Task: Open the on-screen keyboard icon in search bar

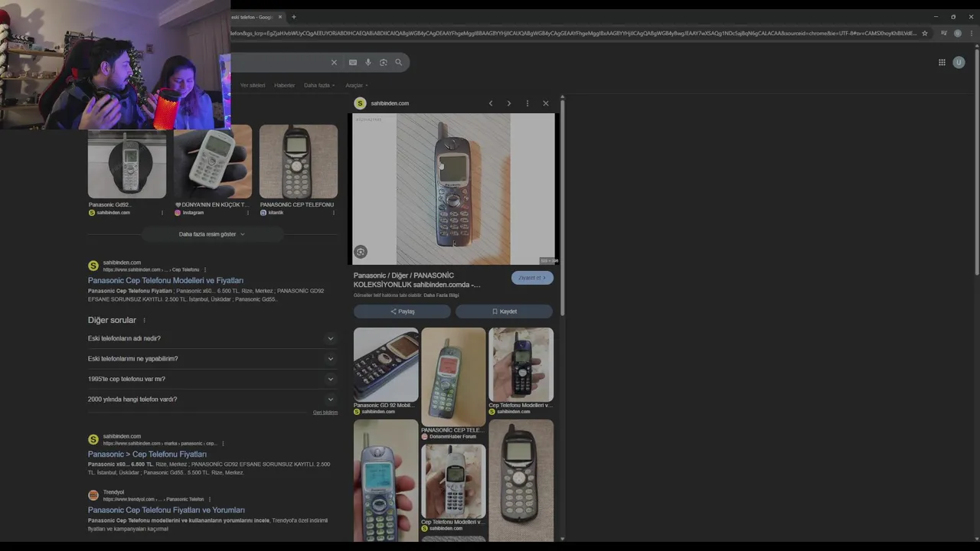Action: [x=352, y=63]
